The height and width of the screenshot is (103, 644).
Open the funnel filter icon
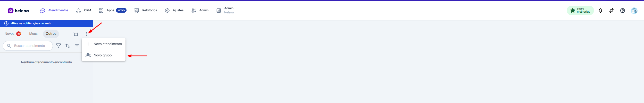(x=58, y=46)
